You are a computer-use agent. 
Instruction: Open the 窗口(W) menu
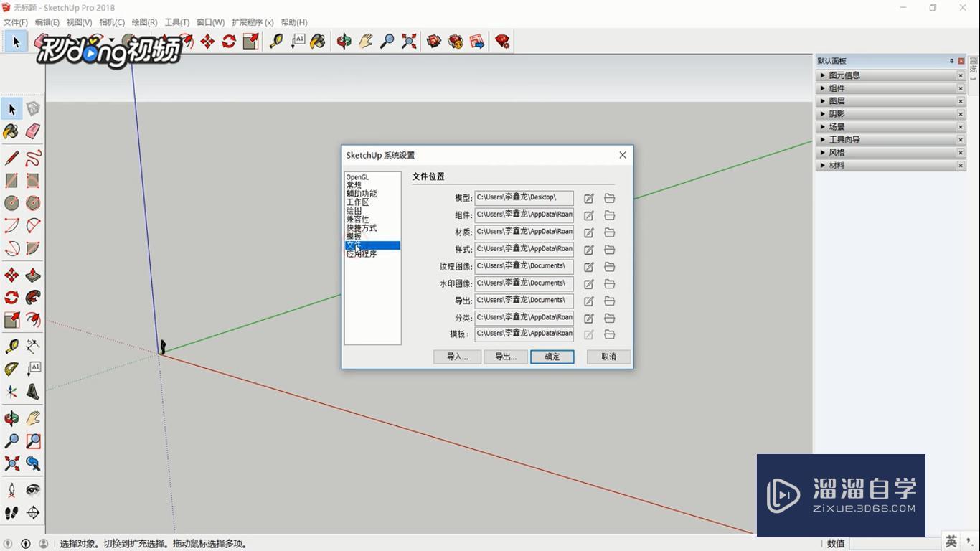point(210,22)
